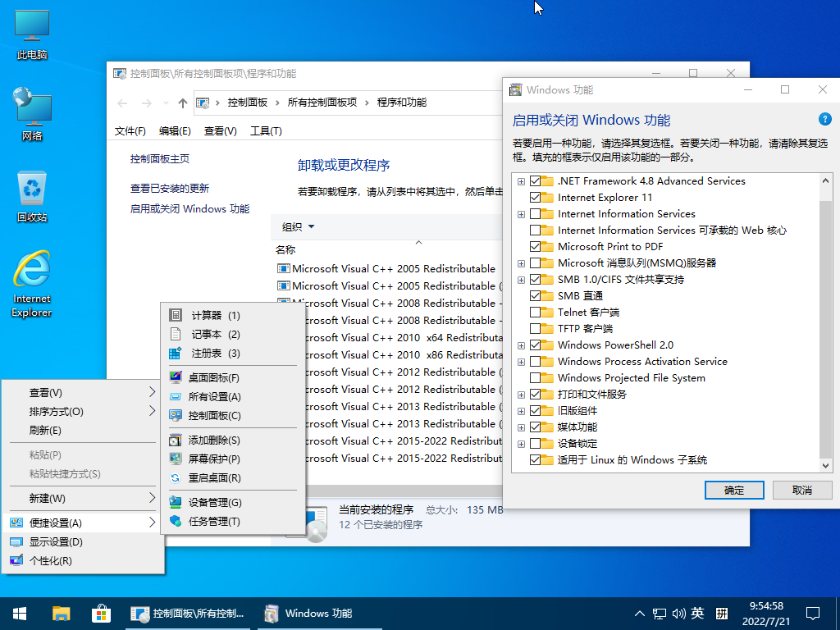Image resolution: width=840 pixels, height=630 pixels.
Task: Open File Explorer from the taskbar
Action: click(x=61, y=614)
